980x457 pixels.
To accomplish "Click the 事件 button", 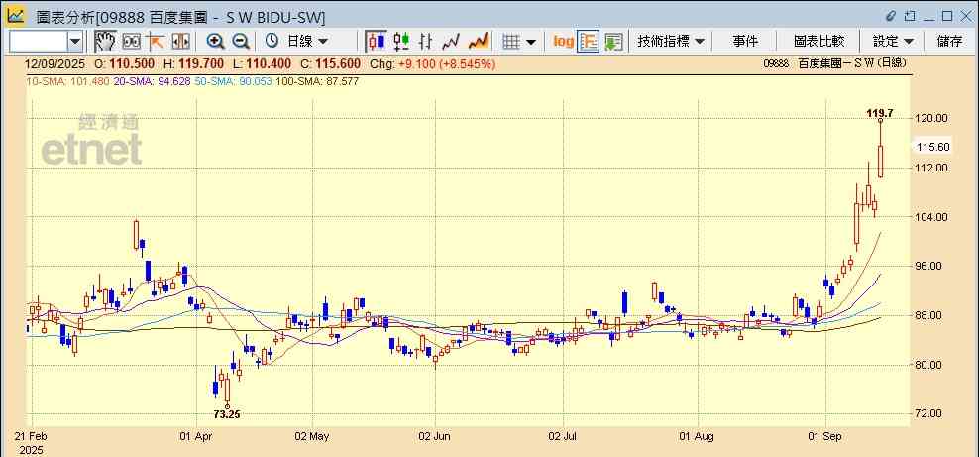I will point(745,42).
